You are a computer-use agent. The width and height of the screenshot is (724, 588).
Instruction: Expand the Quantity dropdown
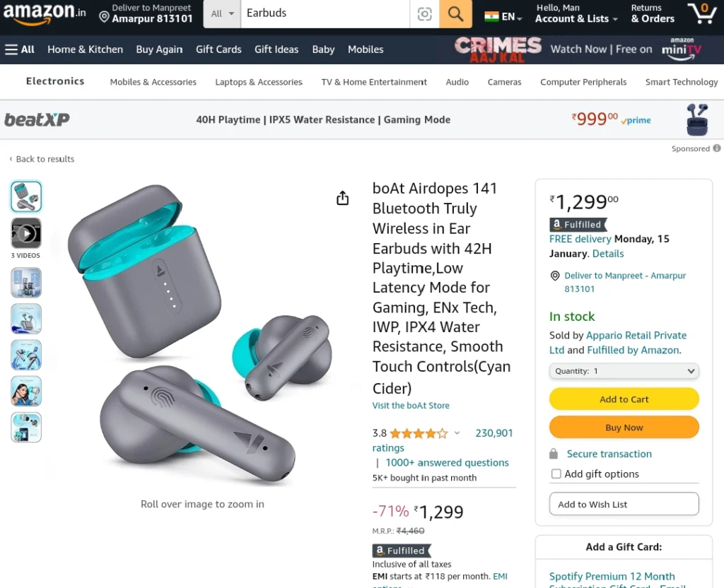coord(624,371)
